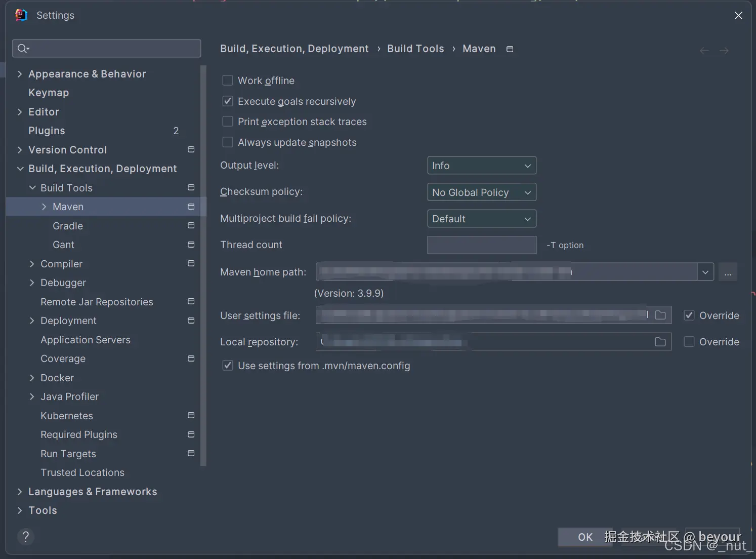The height and width of the screenshot is (559, 756).
Task: Click the project icon on Coverage row
Action: click(191, 358)
